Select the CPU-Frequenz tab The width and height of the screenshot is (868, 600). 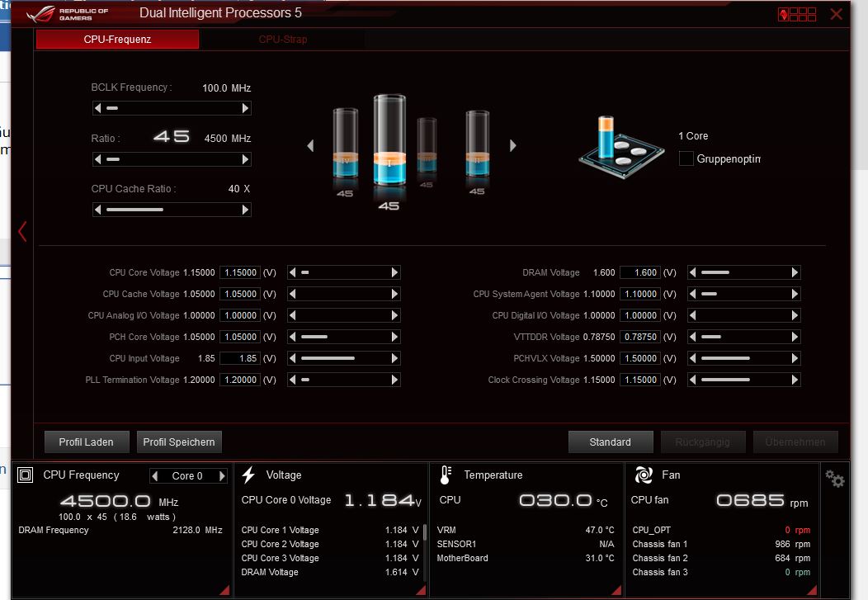coord(117,40)
